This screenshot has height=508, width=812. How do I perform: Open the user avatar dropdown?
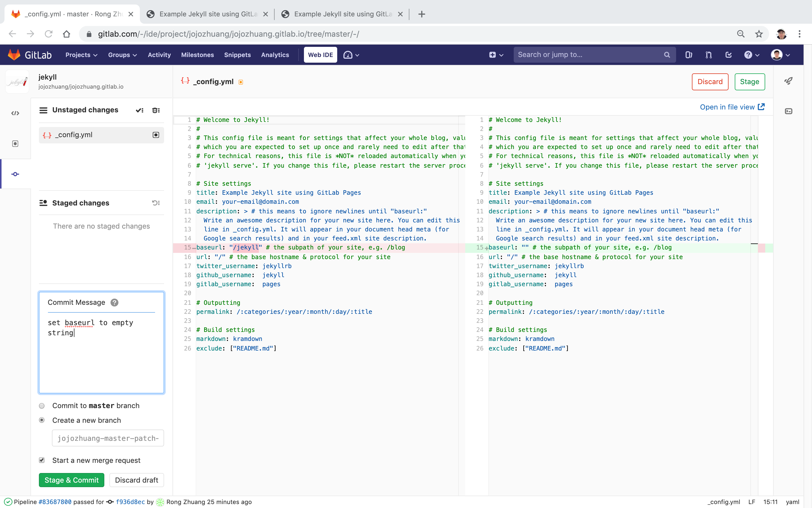[x=780, y=55]
